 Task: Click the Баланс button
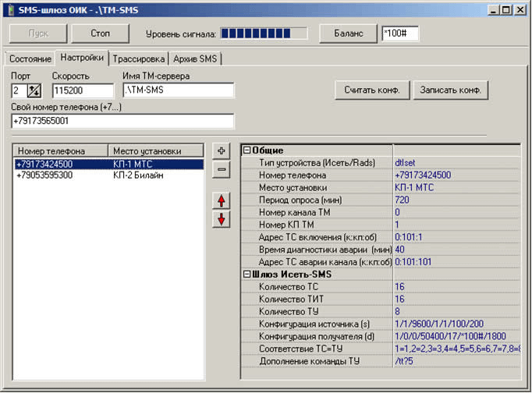348,34
